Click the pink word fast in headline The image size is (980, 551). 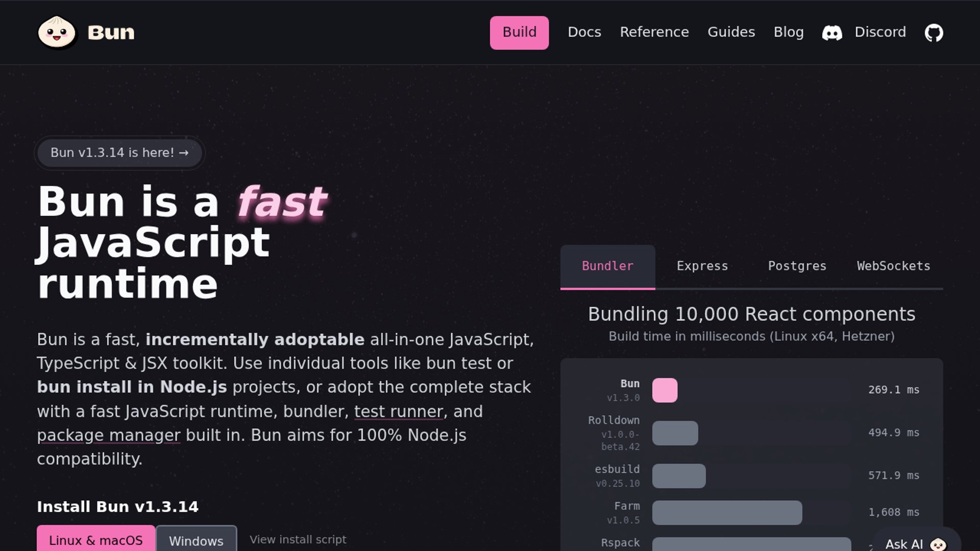[282, 202]
